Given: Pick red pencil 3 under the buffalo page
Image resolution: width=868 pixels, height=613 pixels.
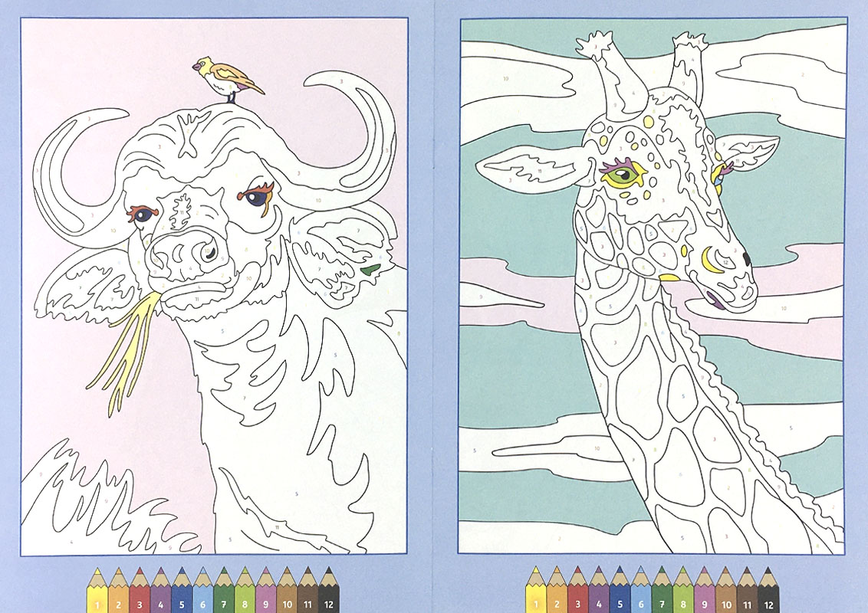Looking at the screenshot, I should tap(140, 590).
